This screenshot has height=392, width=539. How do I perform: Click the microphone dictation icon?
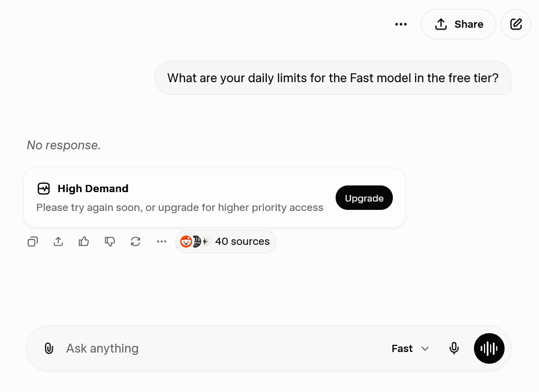[x=454, y=349]
